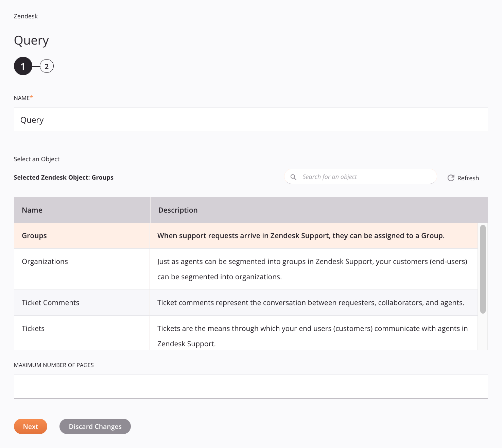Select the Tickets object row
The width and height of the screenshot is (502, 448).
point(246,333)
